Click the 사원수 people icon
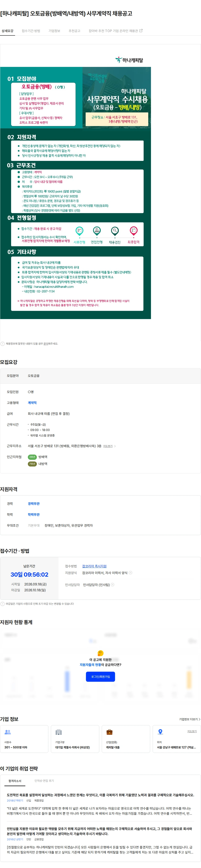This screenshot has width=201, height=868. coord(8,732)
